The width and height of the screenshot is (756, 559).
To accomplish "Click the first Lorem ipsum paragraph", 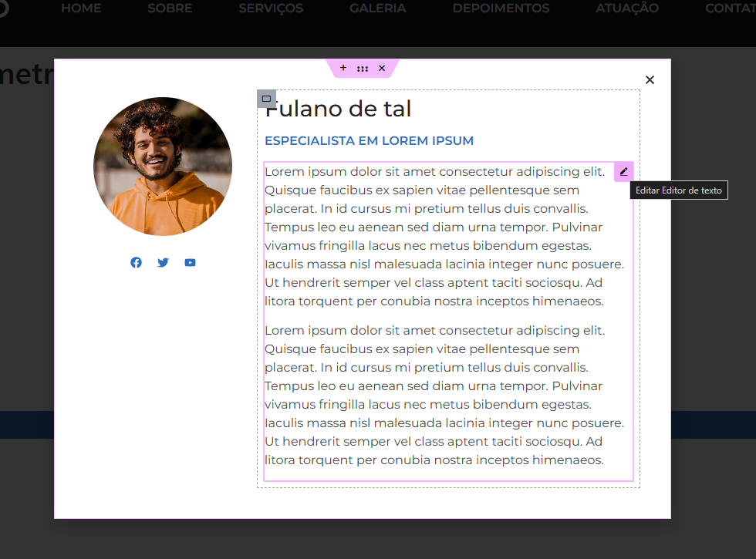I will pos(444,236).
